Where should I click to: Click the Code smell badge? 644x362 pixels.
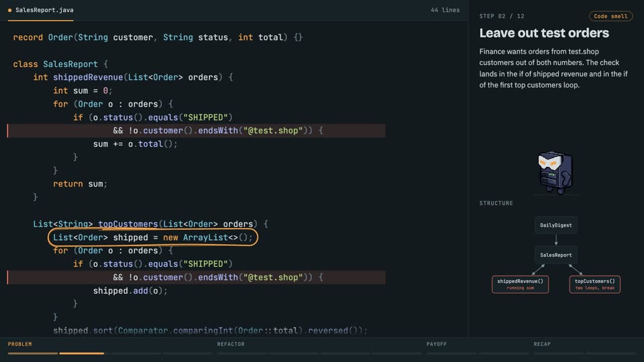610,16
